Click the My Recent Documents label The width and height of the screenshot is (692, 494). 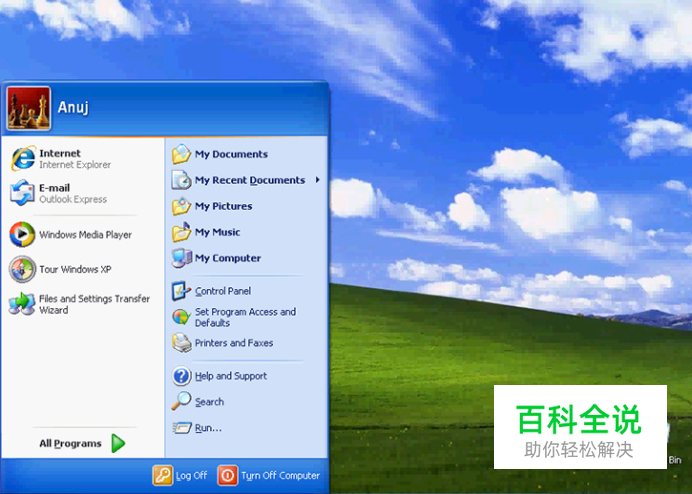250,180
